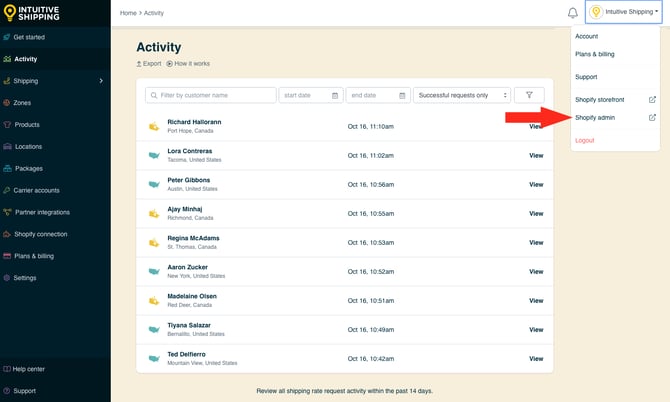
Task: Click the Help center book icon
Action: coord(7,369)
